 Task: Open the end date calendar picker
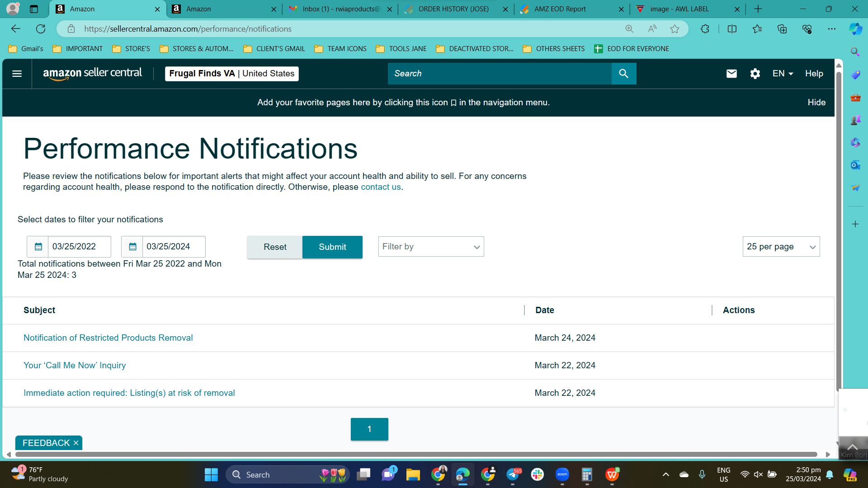click(x=132, y=247)
